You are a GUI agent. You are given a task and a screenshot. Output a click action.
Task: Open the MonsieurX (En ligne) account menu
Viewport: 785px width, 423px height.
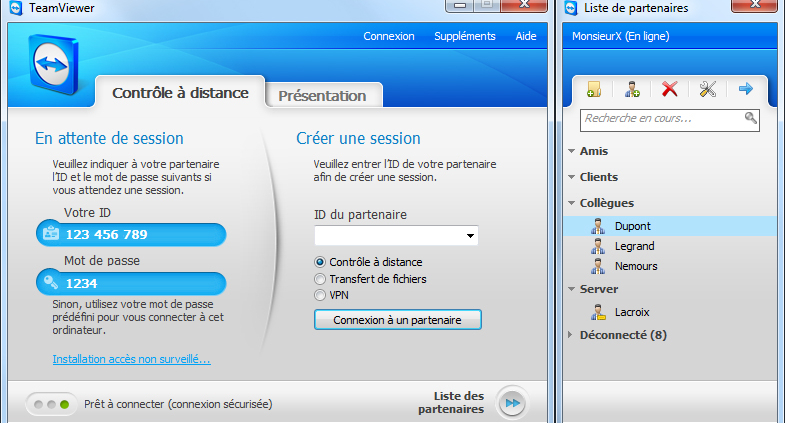(620, 36)
